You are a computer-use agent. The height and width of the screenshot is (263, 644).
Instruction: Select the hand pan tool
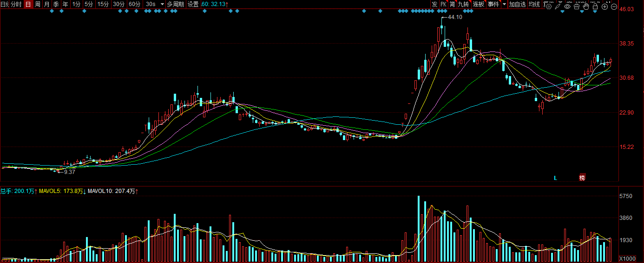coord(586,6)
